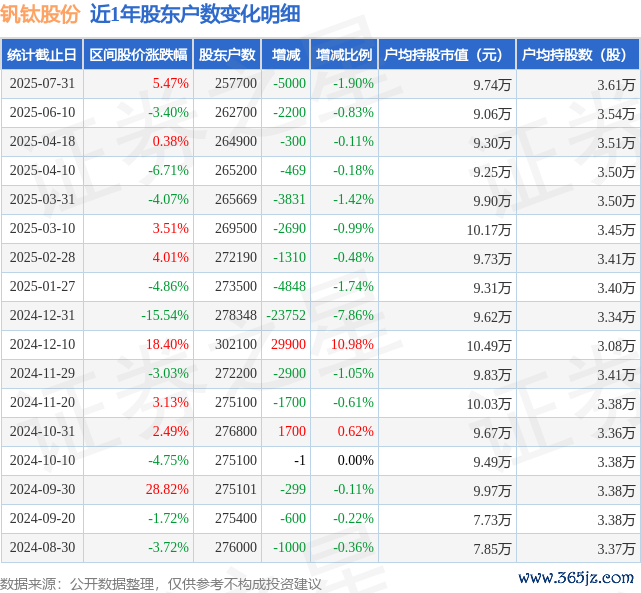This screenshot has height=593, width=641.
Task: Click the -3831 change value
Action: [x=289, y=199]
